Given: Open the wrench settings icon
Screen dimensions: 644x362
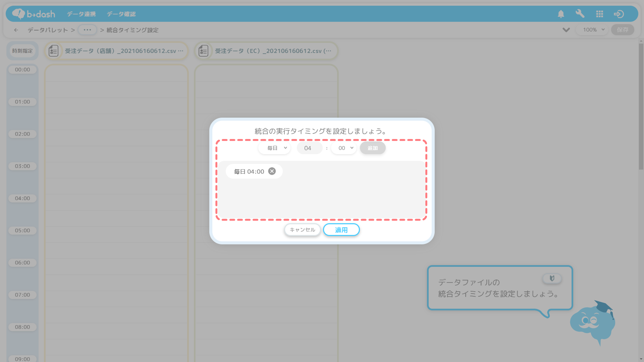Looking at the screenshot, I should click(580, 14).
